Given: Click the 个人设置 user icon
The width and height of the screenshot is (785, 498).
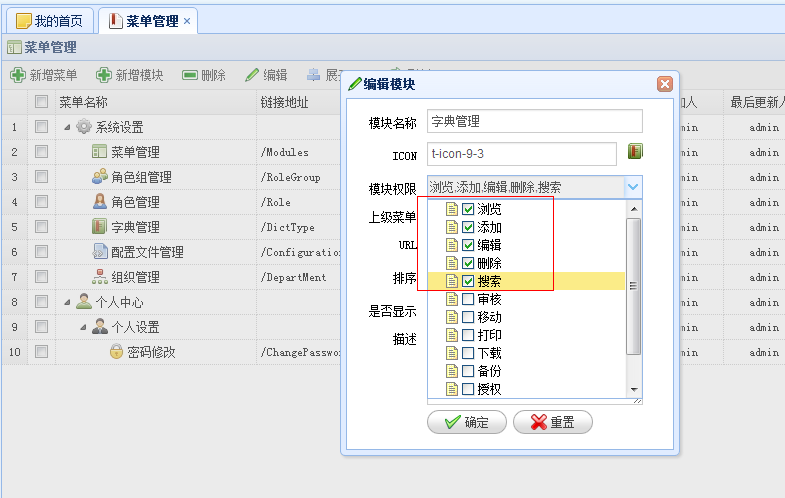Looking at the screenshot, I should 100,326.
